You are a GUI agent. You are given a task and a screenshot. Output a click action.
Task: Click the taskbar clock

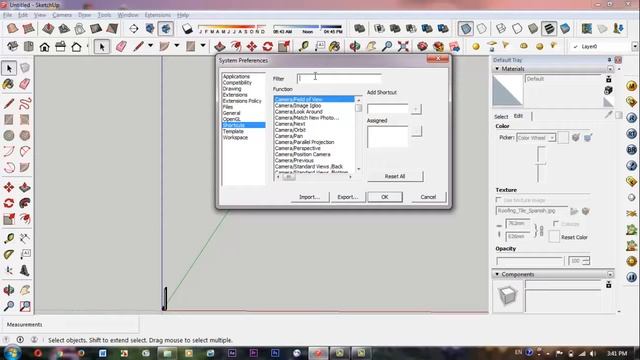point(617,353)
